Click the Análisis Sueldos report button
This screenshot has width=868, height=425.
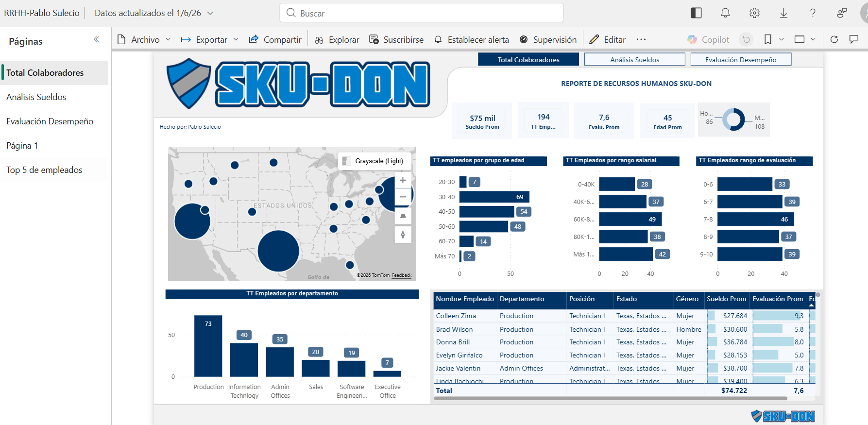coord(635,60)
